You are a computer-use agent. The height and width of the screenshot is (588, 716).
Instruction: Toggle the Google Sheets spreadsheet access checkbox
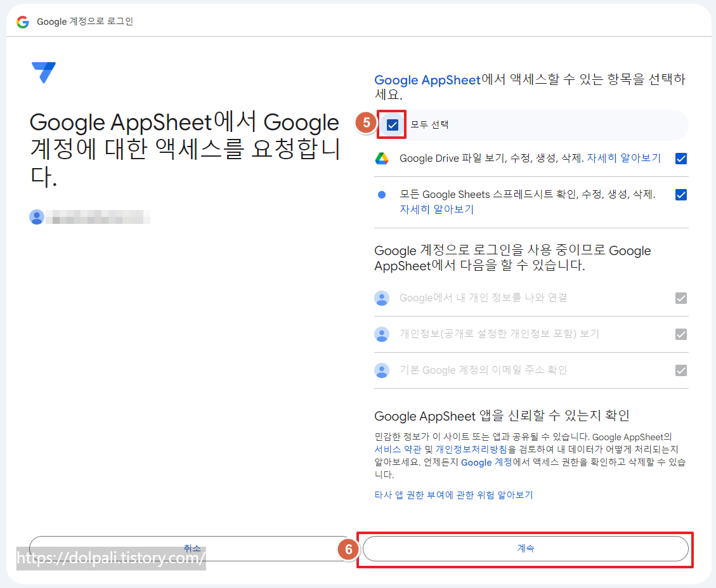point(681,194)
